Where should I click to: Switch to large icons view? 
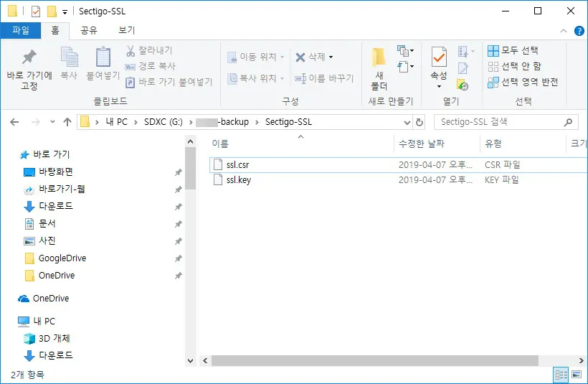[x=576, y=375]
